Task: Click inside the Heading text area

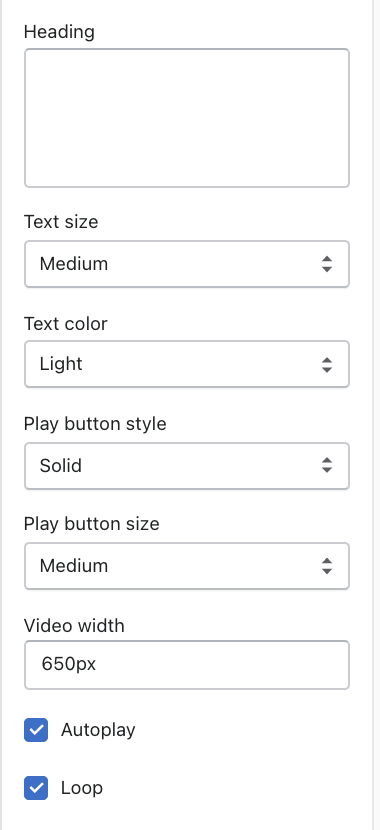Action: 187,118
